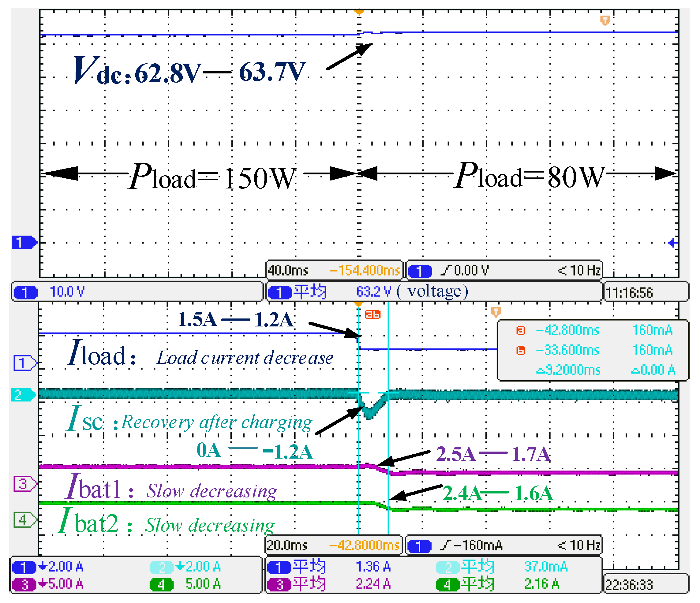Select the 63.2 V average voltage measurement

(373, 290)
